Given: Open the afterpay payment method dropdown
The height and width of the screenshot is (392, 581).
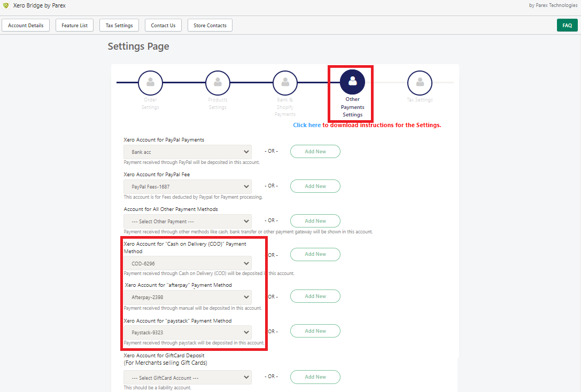Looking at the screenshot, I should pyautogui.click(x=187, y=297).
